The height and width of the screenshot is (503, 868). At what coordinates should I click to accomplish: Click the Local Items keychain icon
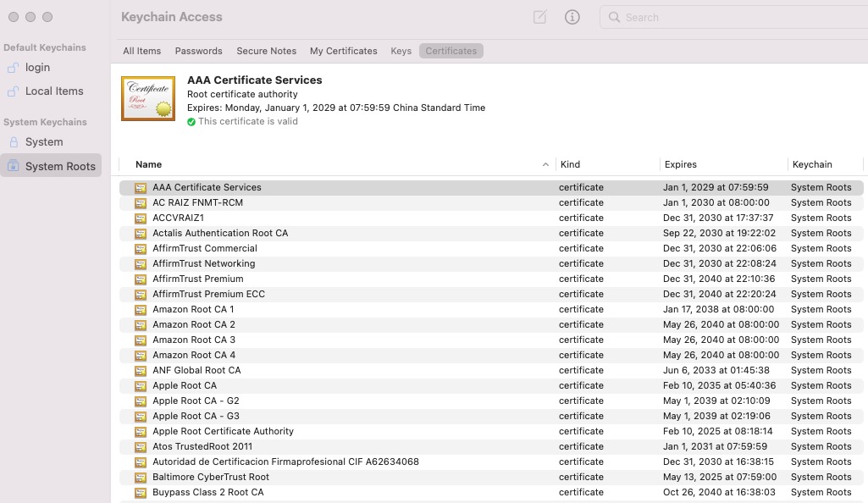pyautogui.click(x=14, y=91)
